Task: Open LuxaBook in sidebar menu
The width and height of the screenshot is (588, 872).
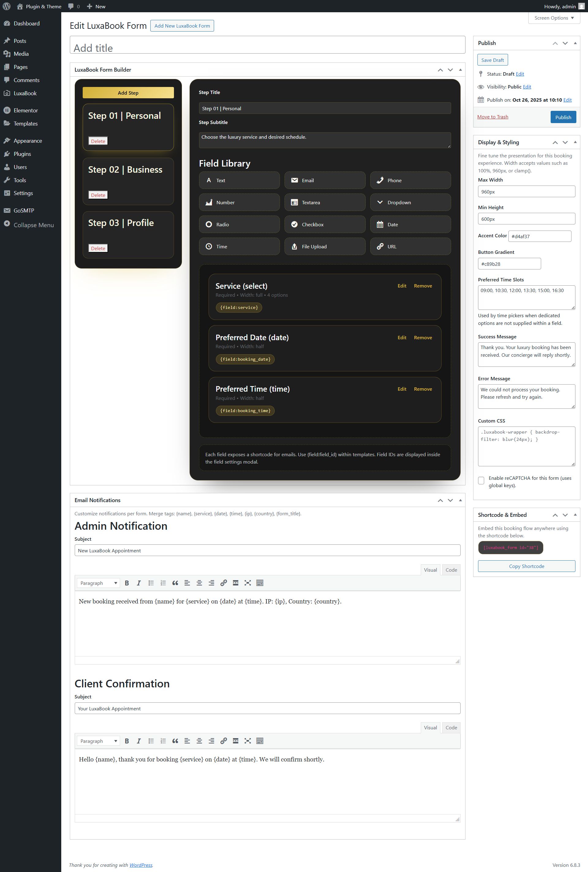Action: 25,93
